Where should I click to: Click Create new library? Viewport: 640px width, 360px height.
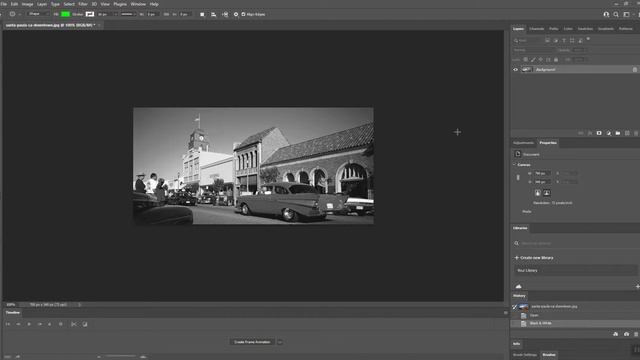point(534,258)
